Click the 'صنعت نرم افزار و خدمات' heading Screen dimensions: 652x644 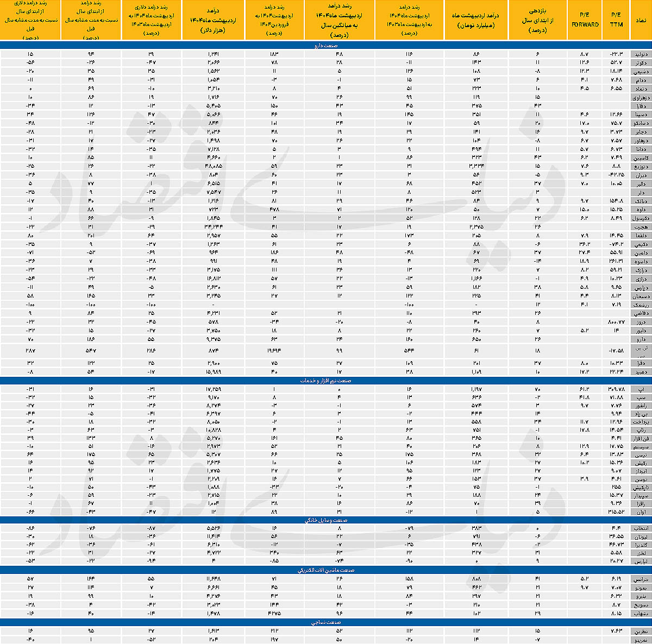[326, 381]
